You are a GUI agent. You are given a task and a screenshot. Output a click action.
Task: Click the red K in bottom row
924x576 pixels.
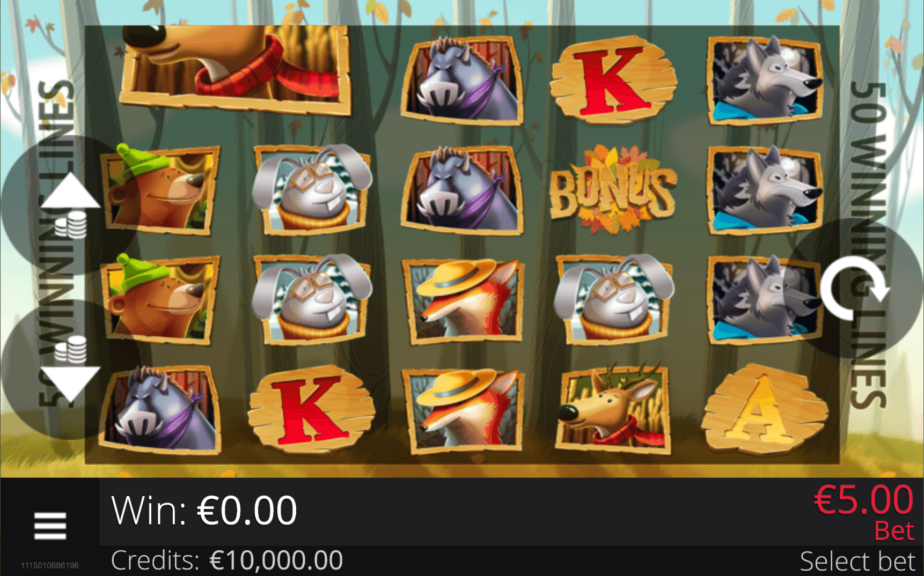point(311,409)
